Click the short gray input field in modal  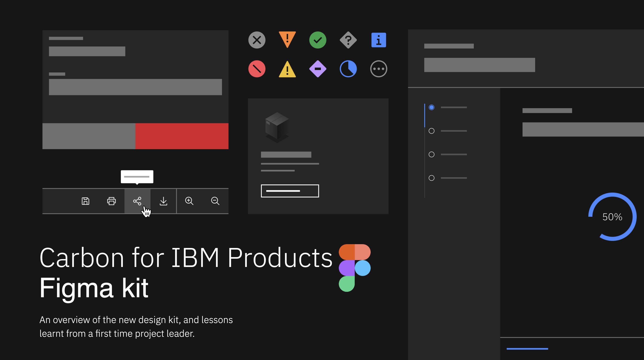pyautogui.click(x=87, y=51)
